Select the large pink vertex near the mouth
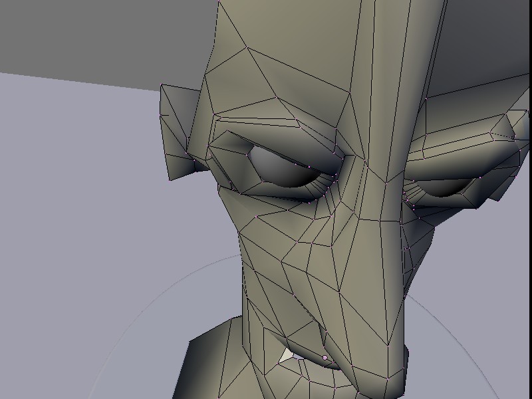Viewport: 532px width, 399px height. point(325,358)
